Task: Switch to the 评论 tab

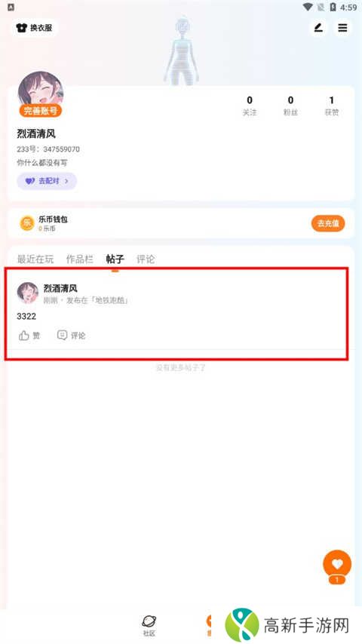Action: [x=146, y=259]
